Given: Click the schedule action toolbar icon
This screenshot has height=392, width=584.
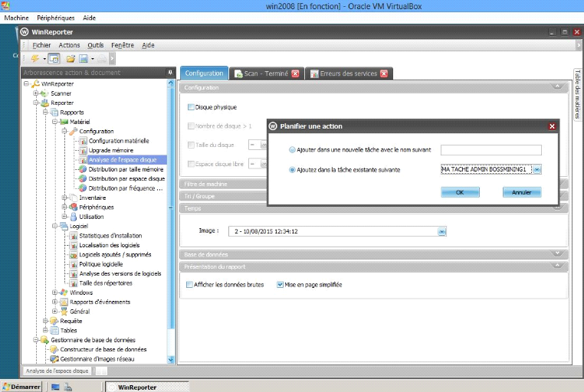Looking at the screenshot, I should [x=54, y=58].
